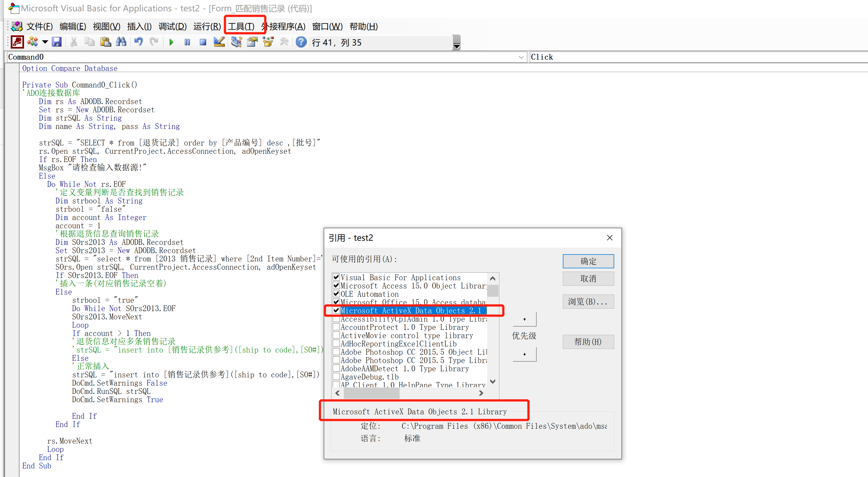Click the references list scroll-down arrow

[492, 381]
